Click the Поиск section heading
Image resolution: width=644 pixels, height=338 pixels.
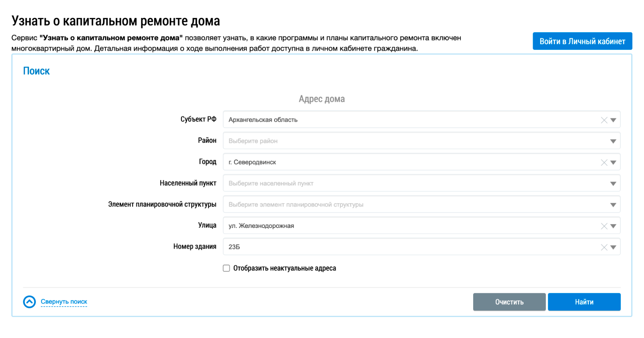point(36,71)
